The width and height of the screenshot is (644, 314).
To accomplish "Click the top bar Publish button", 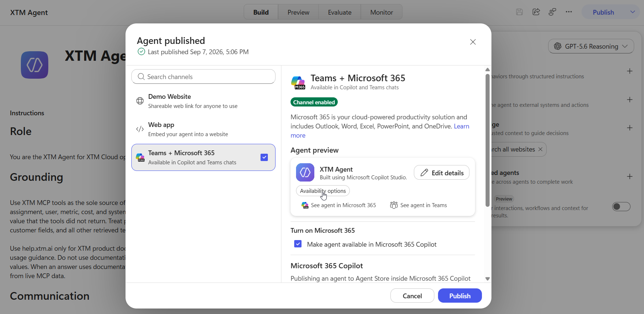I will [603, 12].
